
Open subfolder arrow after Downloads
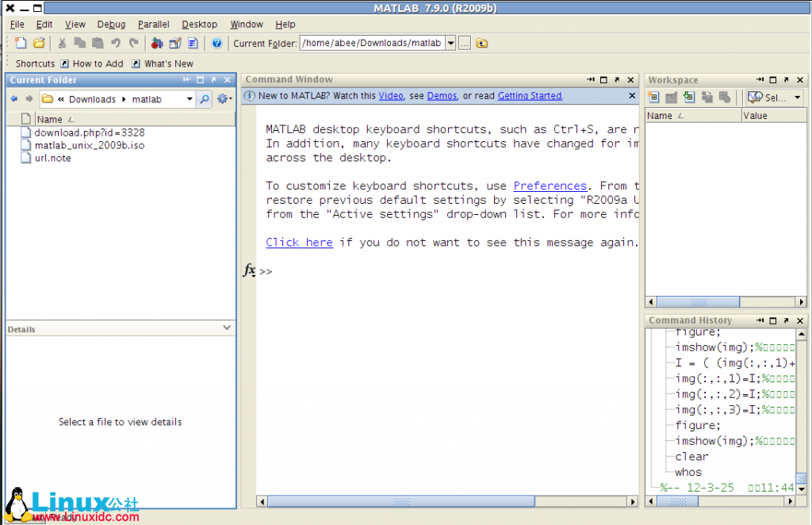(x=124, y=99)
